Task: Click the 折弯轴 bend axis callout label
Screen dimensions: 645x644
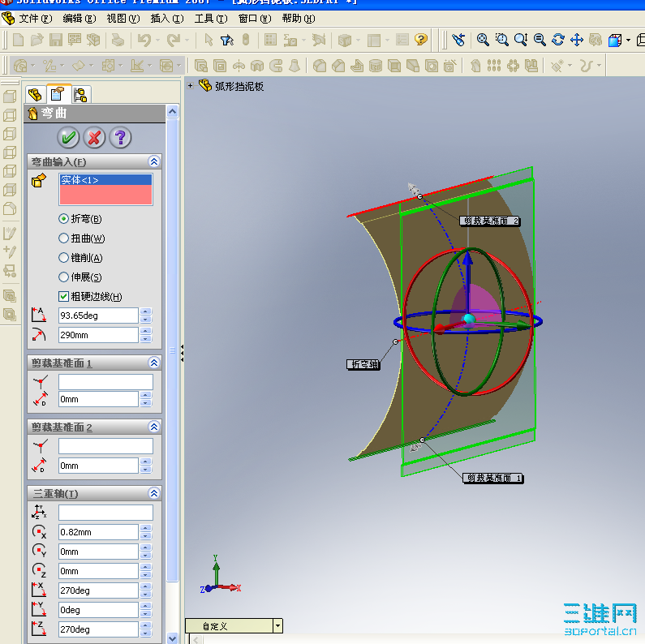Action: tap(363, 364)
